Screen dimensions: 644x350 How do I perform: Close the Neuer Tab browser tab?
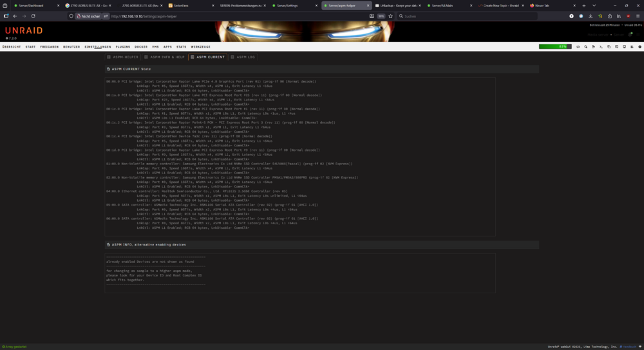pyautogui.click(x=574, y=6)
